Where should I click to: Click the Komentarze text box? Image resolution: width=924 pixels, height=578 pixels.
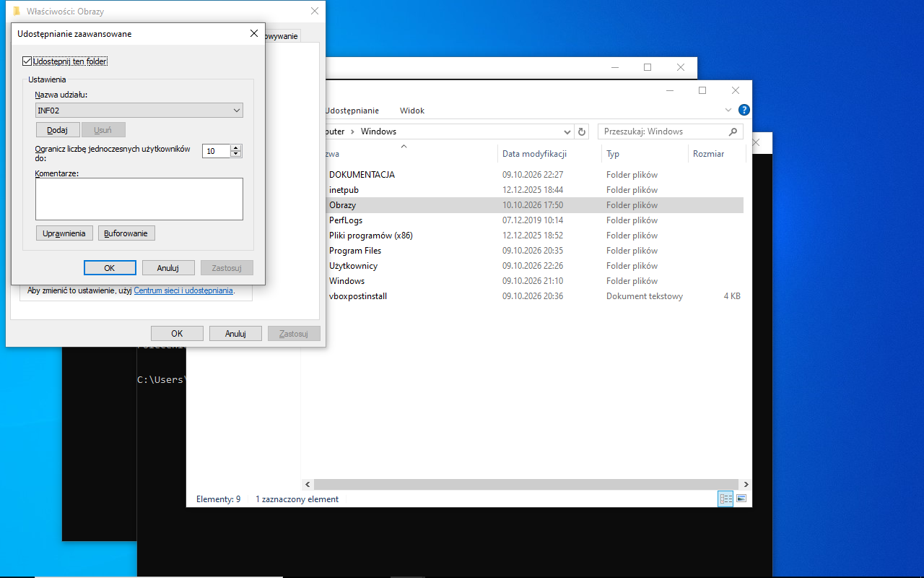point(139,199)
